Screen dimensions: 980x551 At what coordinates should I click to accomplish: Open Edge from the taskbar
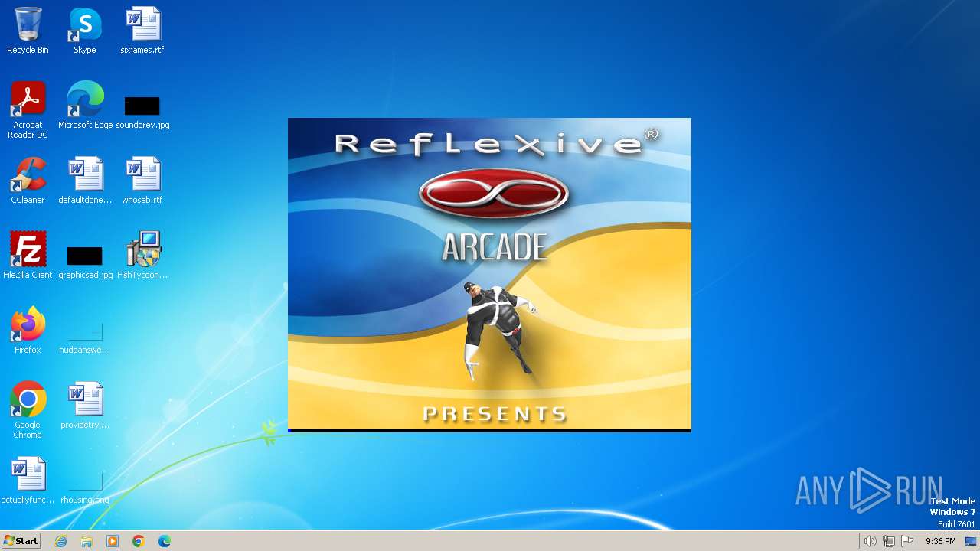click(165, 541)
